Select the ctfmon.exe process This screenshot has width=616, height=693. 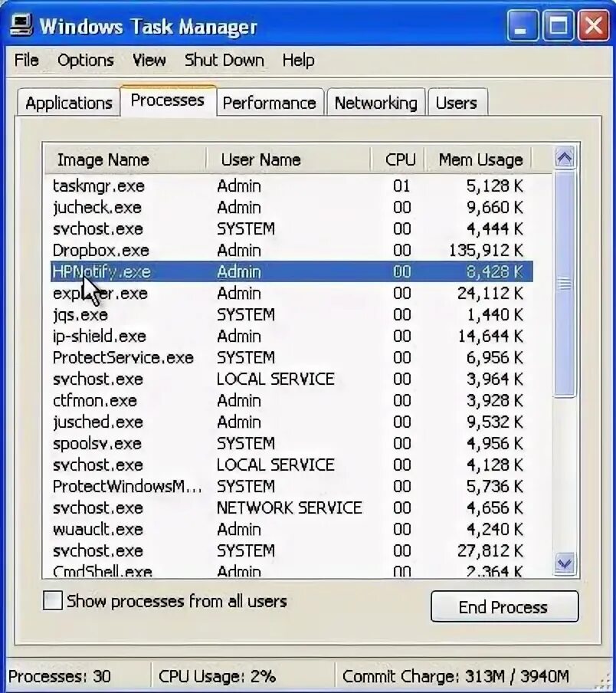291,400
